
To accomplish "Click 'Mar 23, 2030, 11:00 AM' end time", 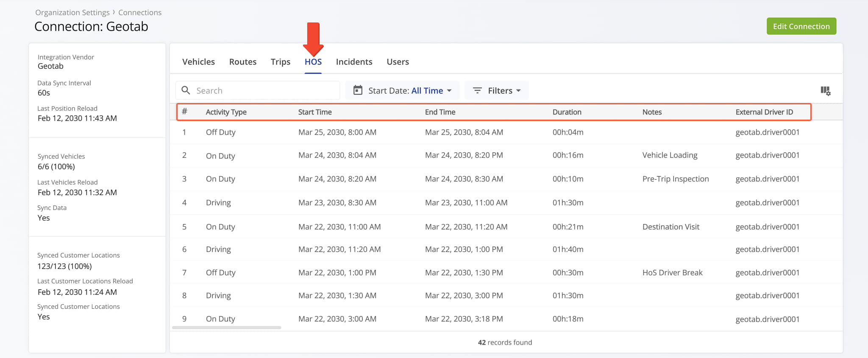I will coord(466,203).
